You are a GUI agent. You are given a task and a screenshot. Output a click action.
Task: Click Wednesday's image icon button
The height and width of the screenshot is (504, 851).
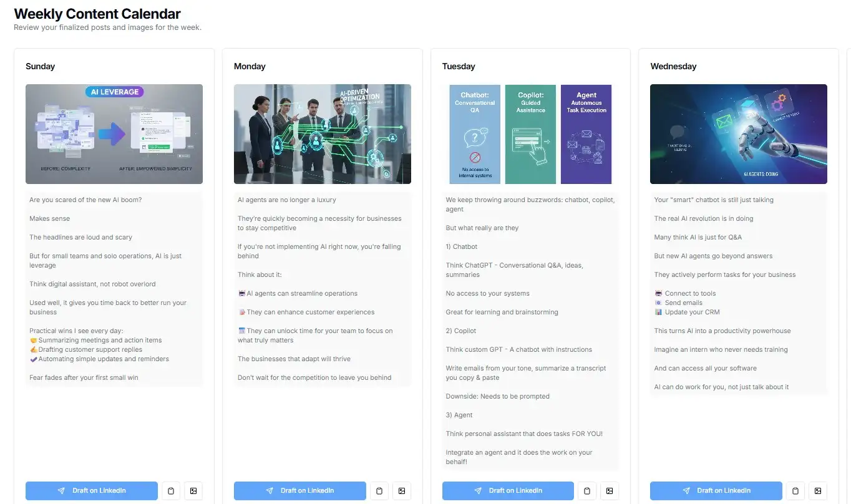tap(817, 491)
